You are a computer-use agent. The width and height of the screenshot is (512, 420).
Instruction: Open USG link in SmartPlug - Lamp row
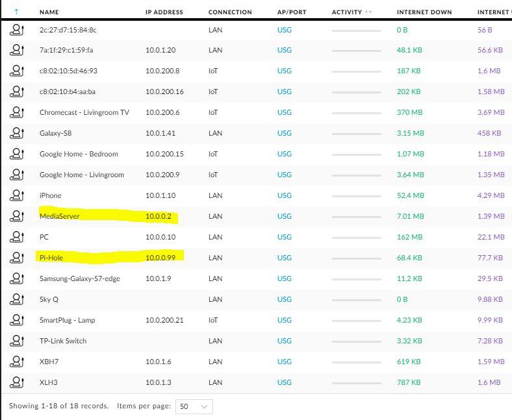coord(285,320)
